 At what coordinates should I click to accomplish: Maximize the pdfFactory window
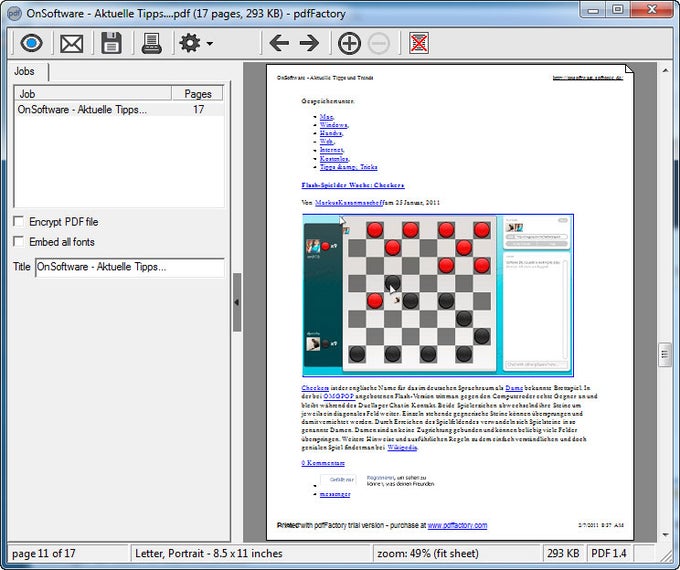coord(618,10)
